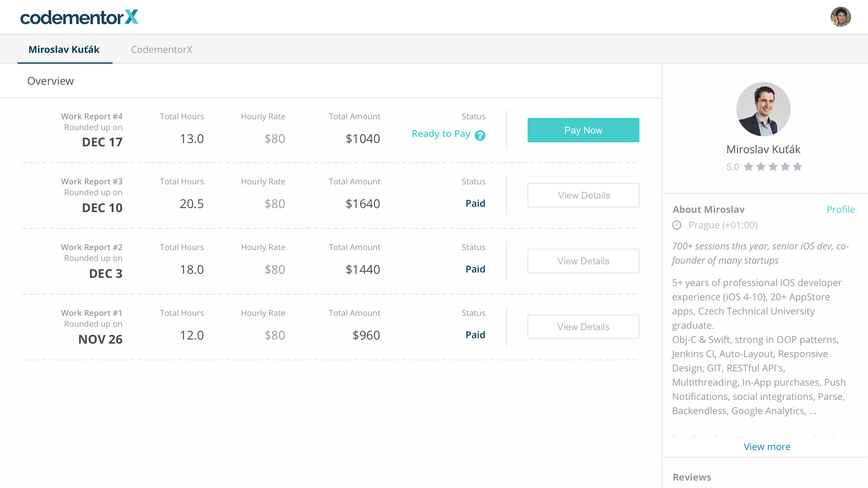Click the help icon next to Ready to Pay
Screen dimensions: 868x488
(x=480, y=136)
